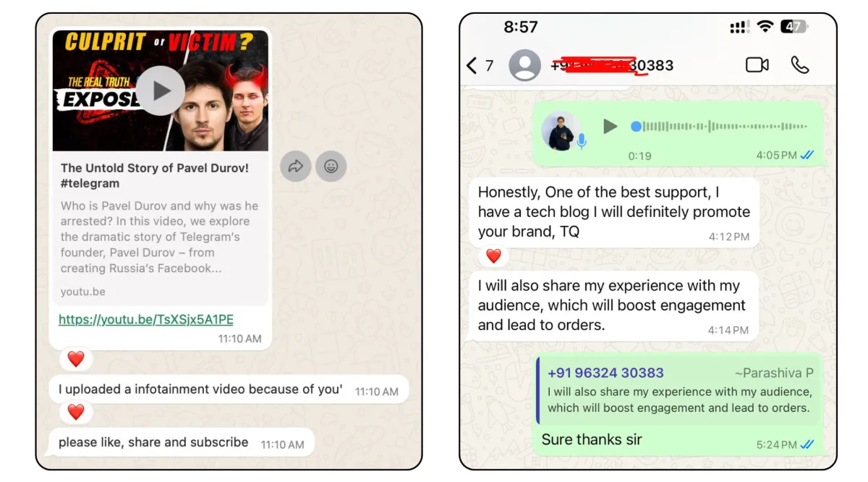Click the 'Who is Pavel Durov' video description text
868x482 pixels.
coord(159,237)
